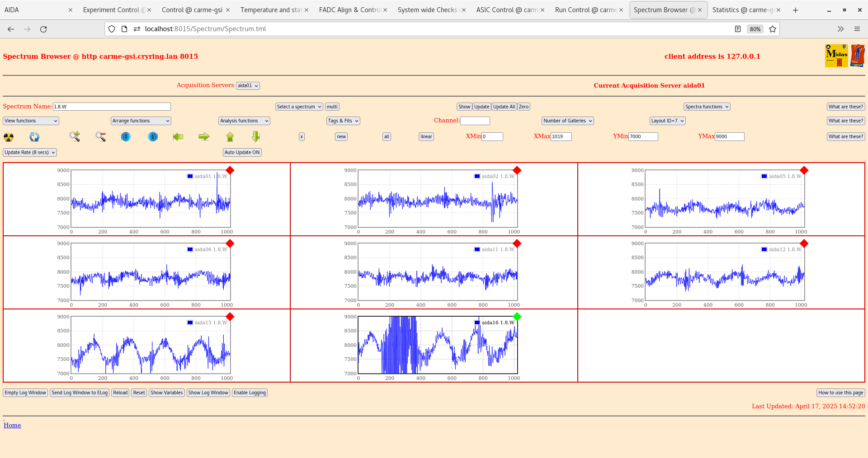Viewport: 868px width, 458px height.
Task: Click the green up arrow icon
Action: pyautogui.click(x=230, y=136)
